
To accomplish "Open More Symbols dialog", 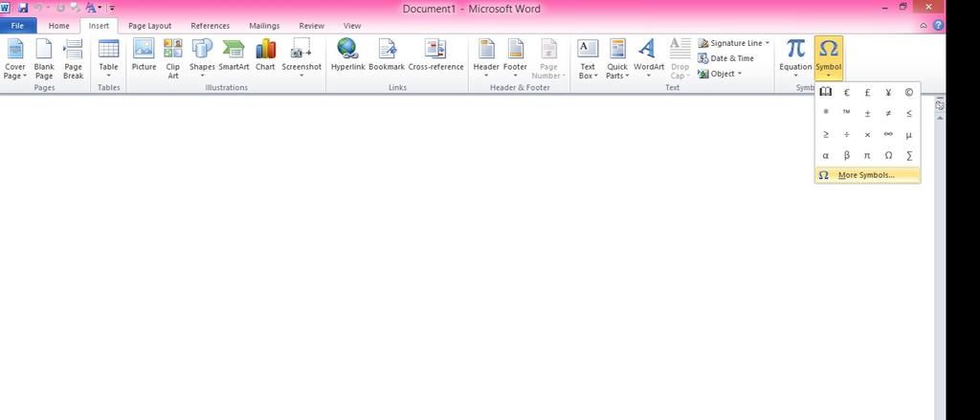I will 867,175.
